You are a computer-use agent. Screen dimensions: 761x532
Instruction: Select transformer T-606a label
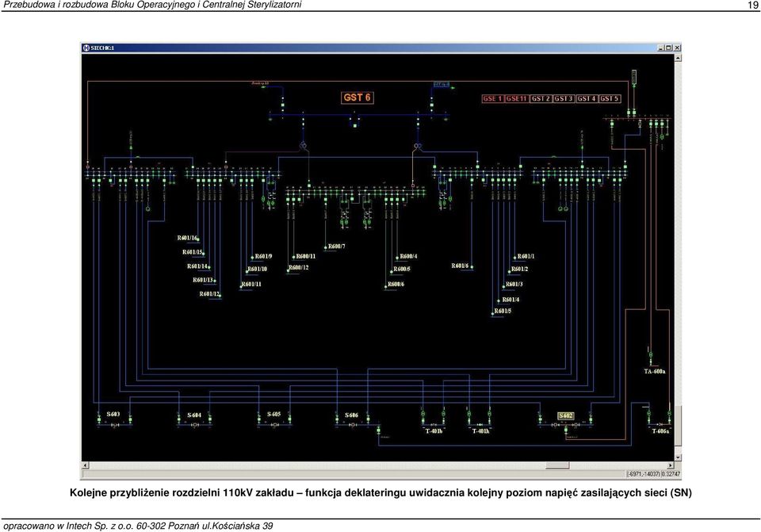(660, 431)
